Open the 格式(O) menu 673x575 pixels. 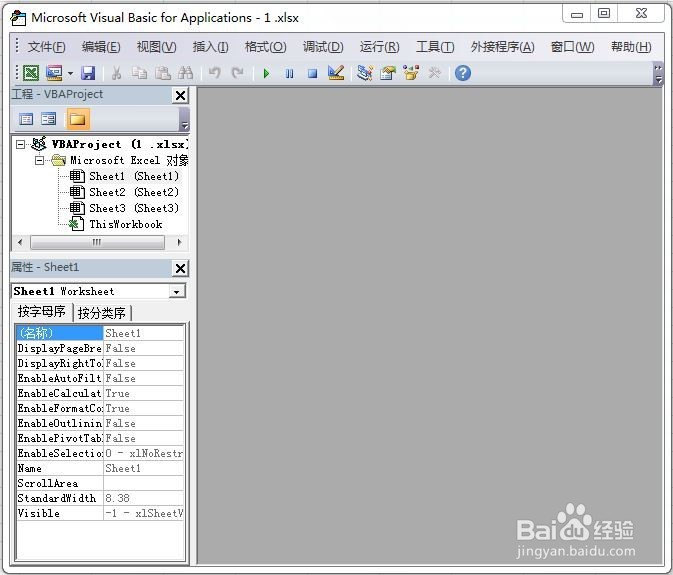[x=265, y=46]
